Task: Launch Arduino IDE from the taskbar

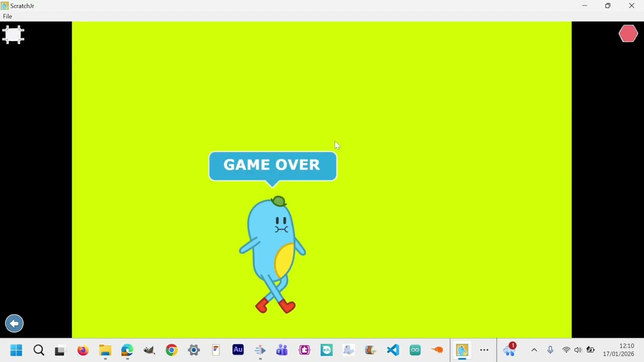Action: pyautogui.click(x=415, y=350)
